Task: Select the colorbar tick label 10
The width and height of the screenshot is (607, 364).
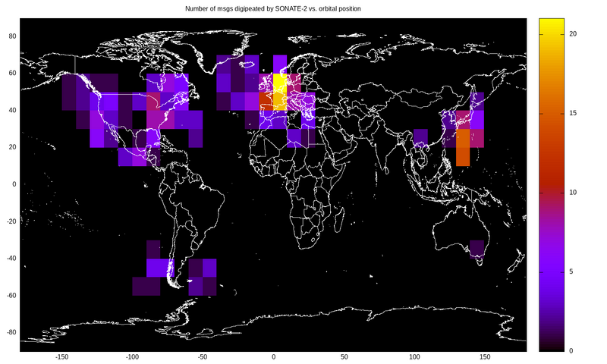Action: point(574,193)
